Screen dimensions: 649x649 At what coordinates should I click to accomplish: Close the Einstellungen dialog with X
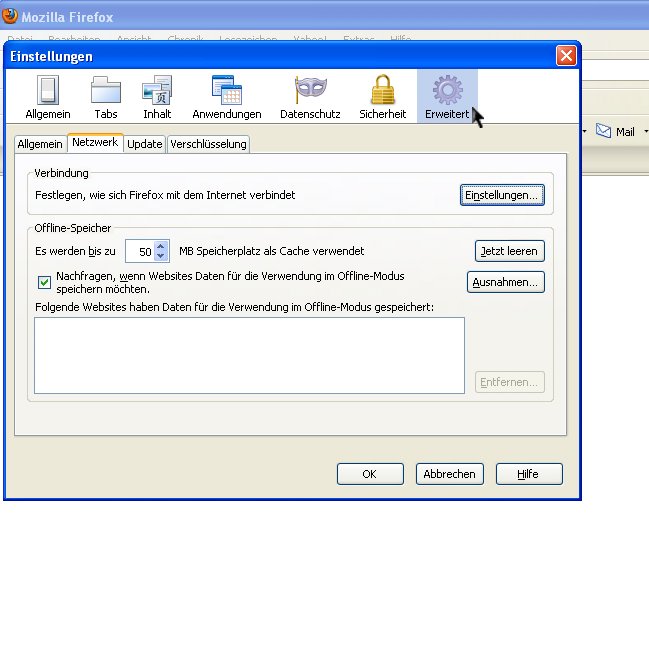(x=566, y=56)
